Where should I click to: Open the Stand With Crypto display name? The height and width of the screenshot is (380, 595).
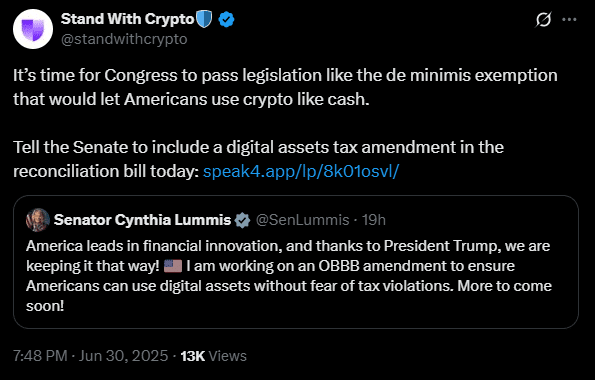click(128, 19)
